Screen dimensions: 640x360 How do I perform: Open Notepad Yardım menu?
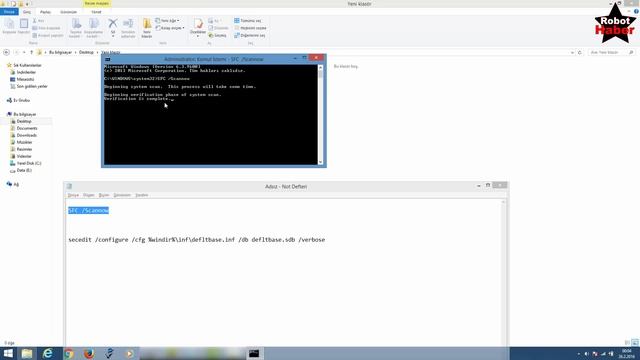(x=142, y=195)
